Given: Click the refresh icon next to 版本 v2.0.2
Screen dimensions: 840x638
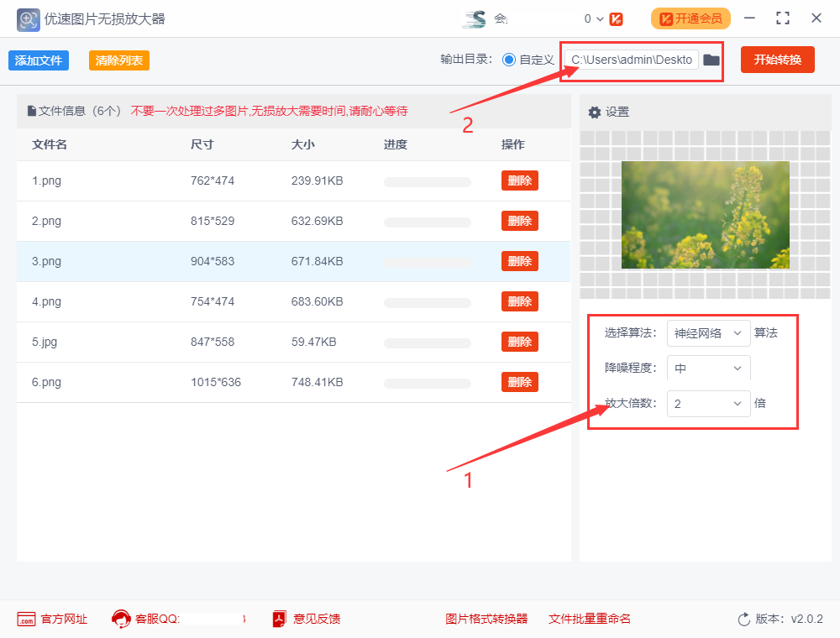Looking at the screenshot, I should coord(744,619).
